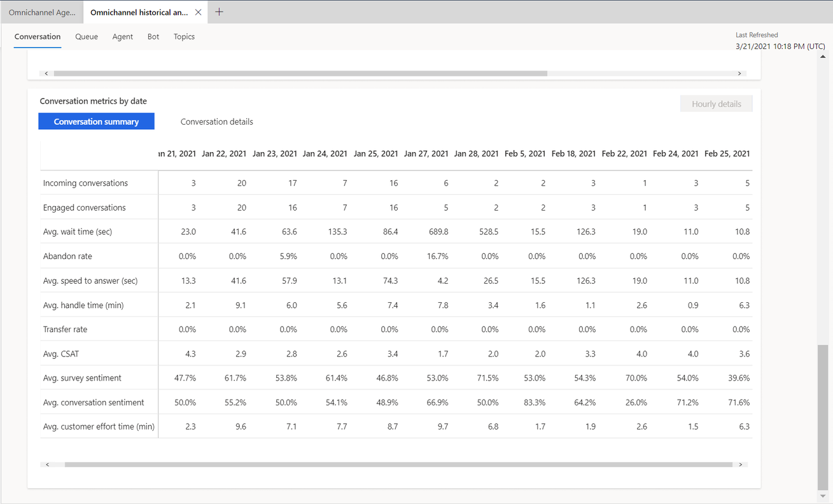Open the Topics report tab
833x504 pixels.
pos(184,37)
